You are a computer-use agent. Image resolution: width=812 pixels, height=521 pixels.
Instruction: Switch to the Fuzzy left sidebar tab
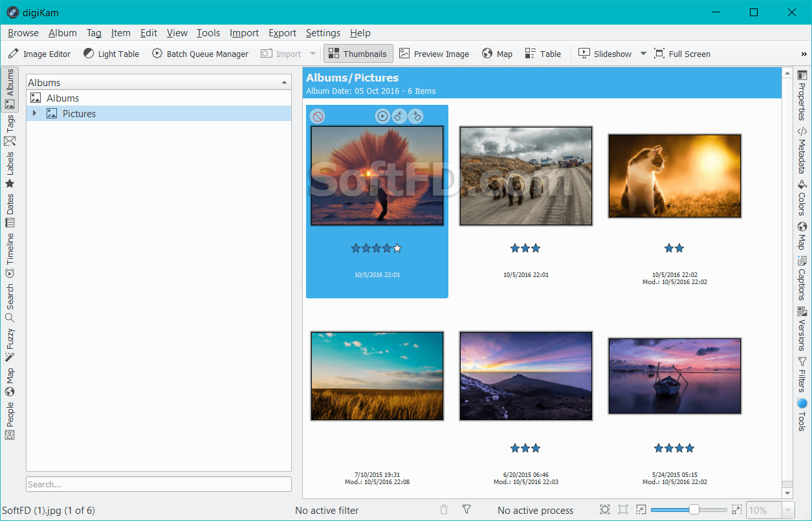10,345
